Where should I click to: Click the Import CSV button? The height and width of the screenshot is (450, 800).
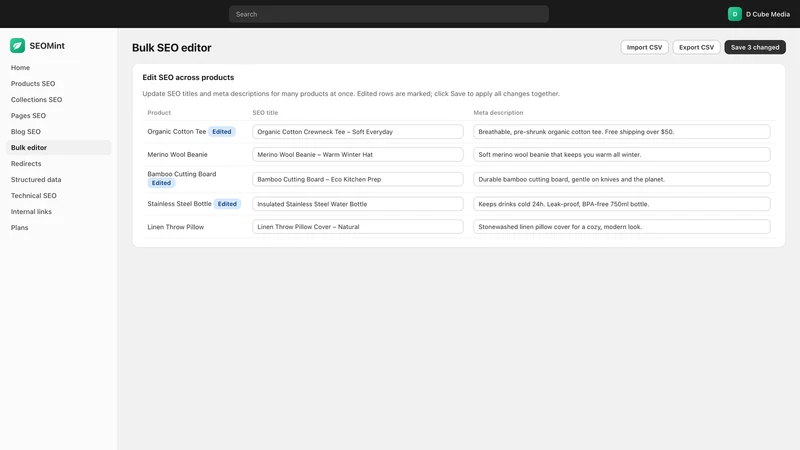(644, 47)
